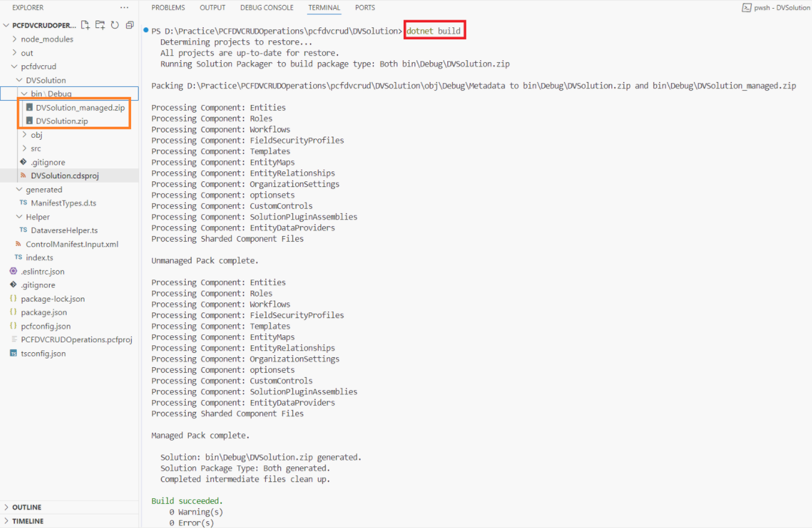Expand the OUTLINE section
Screen dimensions: 812x528
(x=27, y=508)
